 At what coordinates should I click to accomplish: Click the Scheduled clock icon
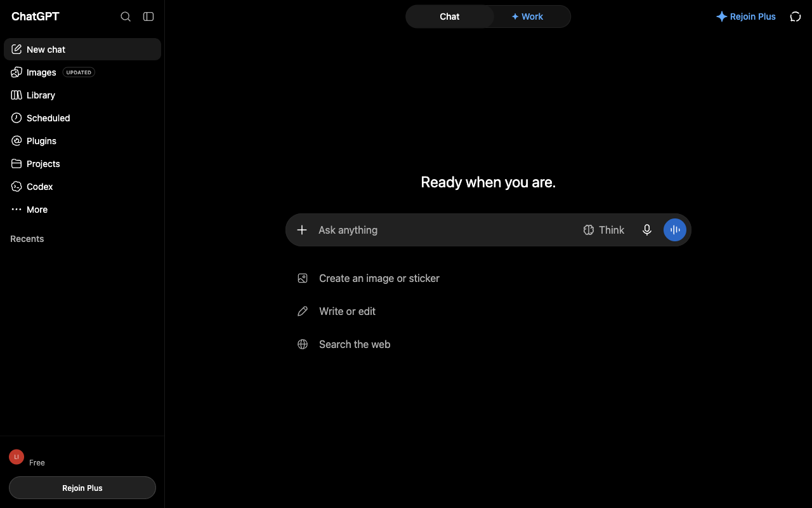point(16,118)
